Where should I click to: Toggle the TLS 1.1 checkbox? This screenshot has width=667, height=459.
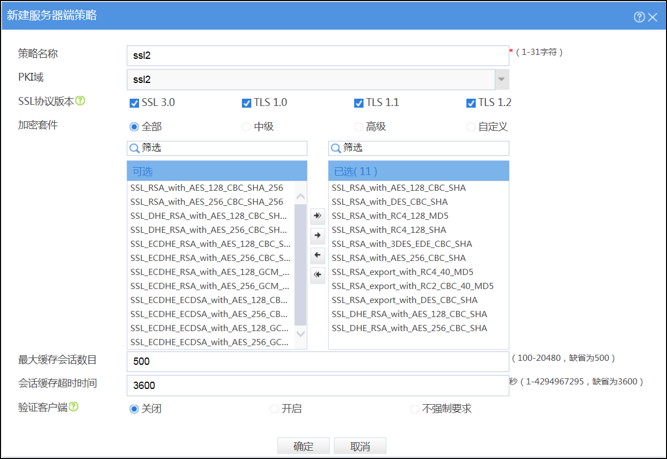359,103
